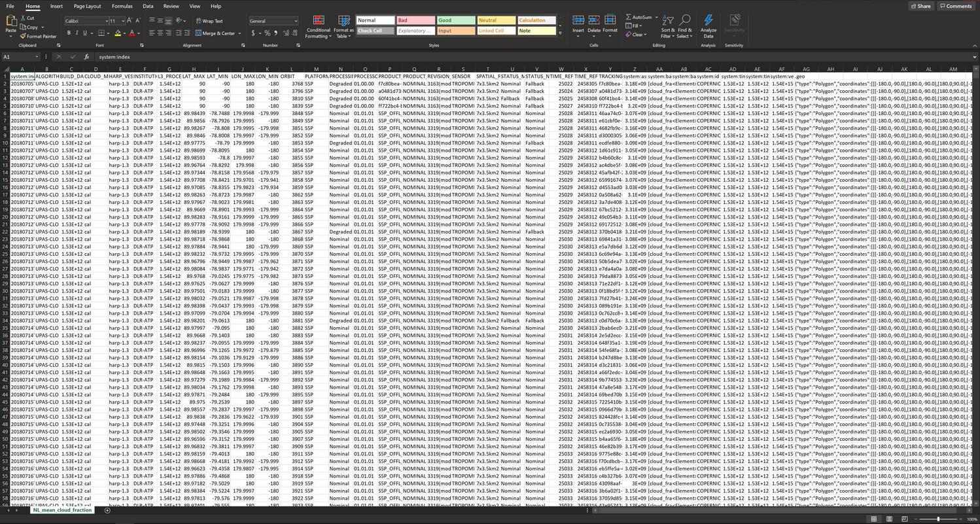The width and height of the screenshot is (980, 524).
Task: Open the General number format dropdown
Action: point(296,21)
